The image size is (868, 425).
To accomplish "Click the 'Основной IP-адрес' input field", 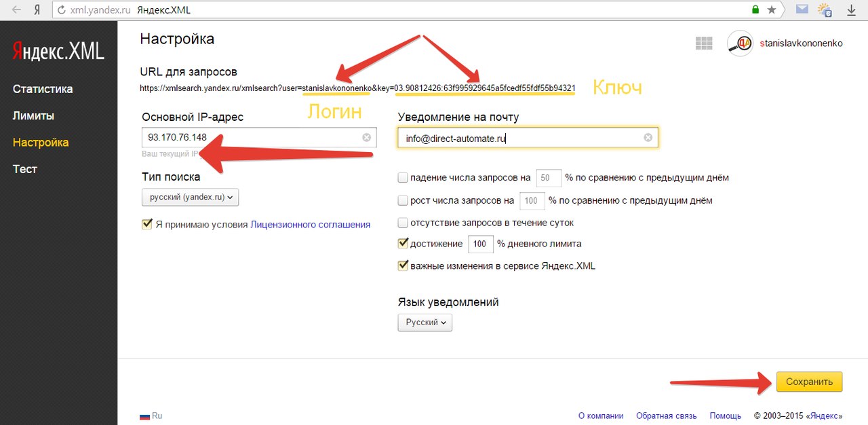I will tap(251, 138).
